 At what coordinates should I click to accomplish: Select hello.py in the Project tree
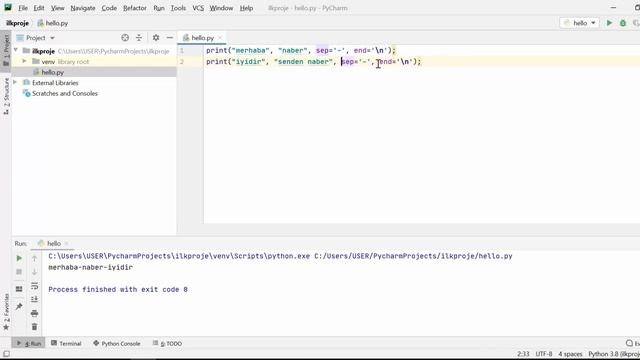pyautogui.click(x=94, y=72)
